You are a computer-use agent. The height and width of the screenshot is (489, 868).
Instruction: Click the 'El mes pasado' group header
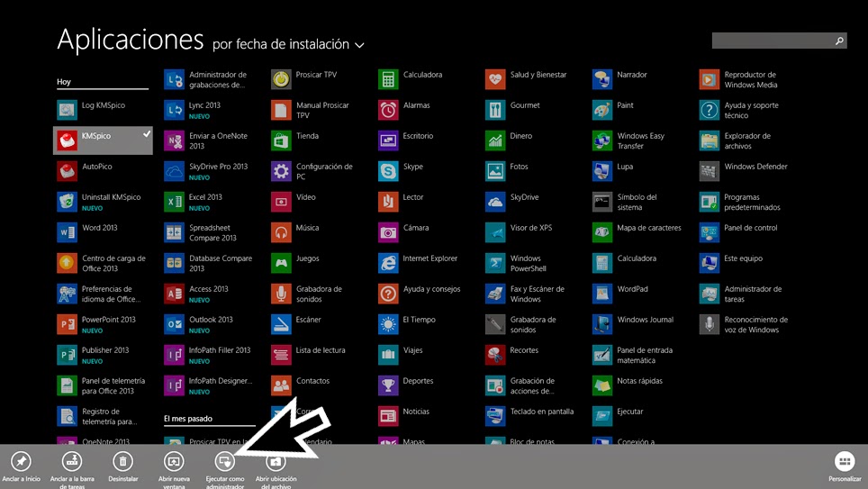point(188,419)
